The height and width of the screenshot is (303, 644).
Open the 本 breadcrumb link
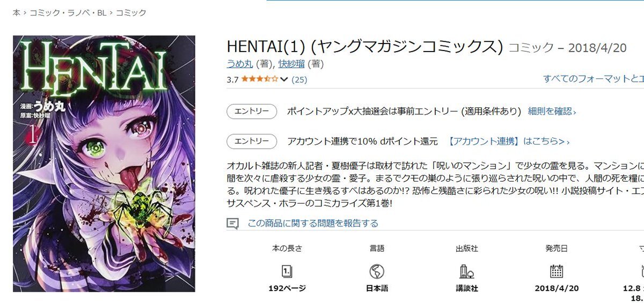[16, 12]
